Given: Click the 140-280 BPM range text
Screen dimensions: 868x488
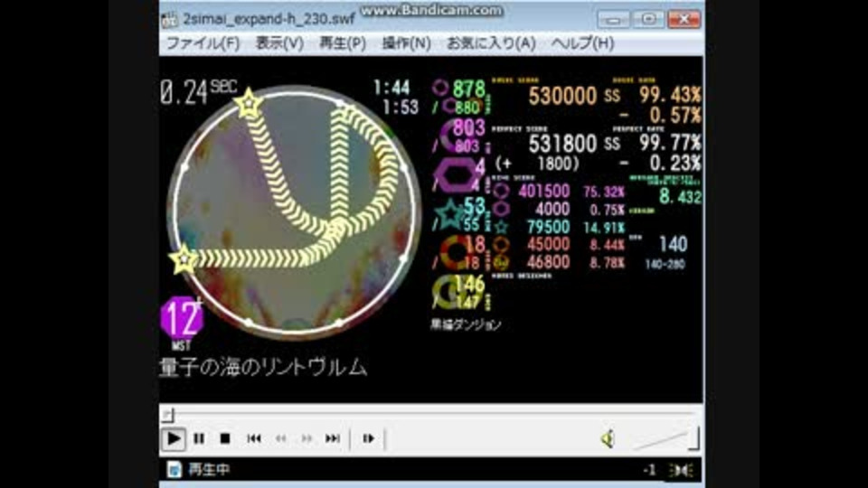Looking at the screenshot, I should coord(665,265).
